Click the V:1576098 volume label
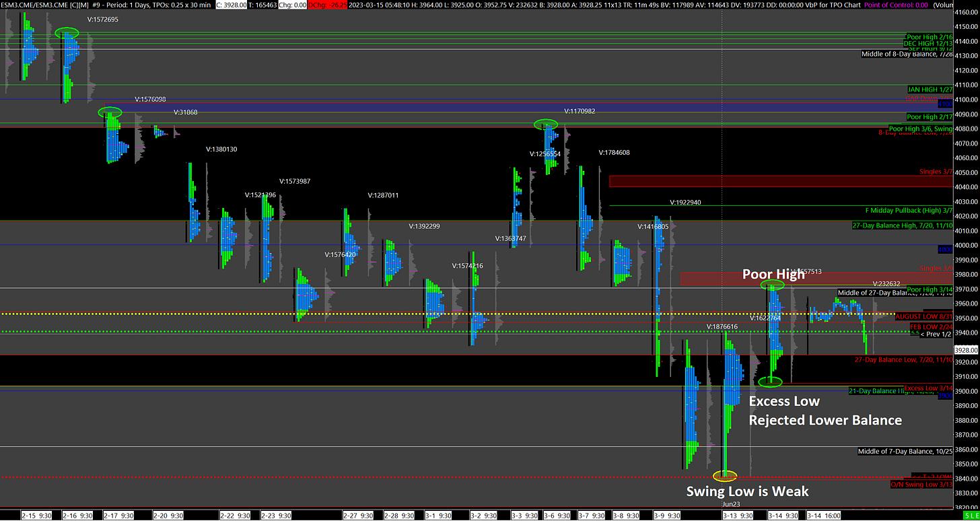This screenshot has height=521, width=980. pyautogui.click(x=150, y=99)
